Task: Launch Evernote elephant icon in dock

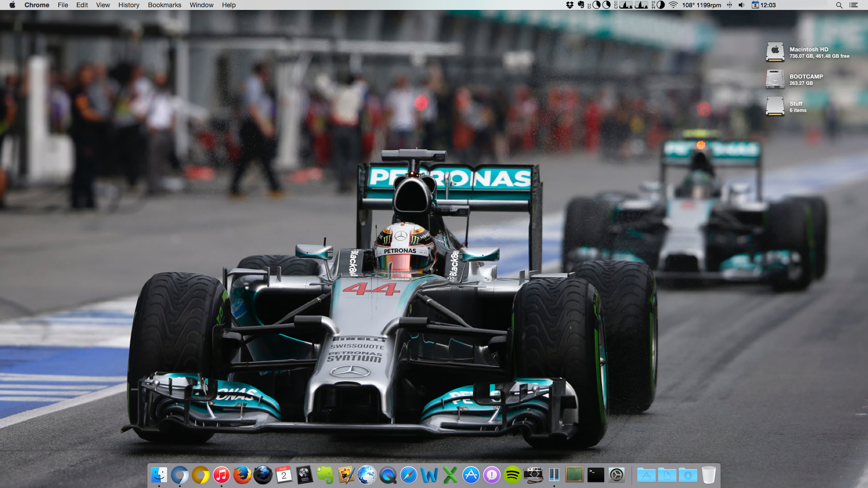Action: tap(325, 475)
